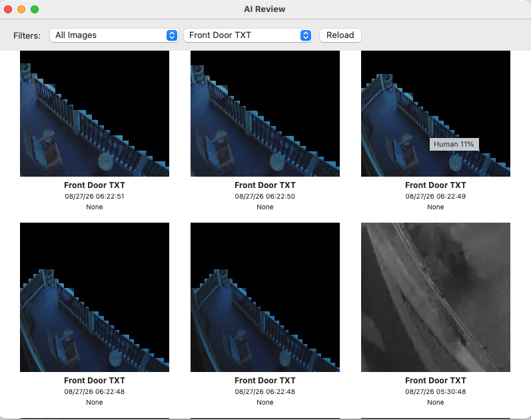
Task: Select the 06:22:51 porch thumbnail
Action: 95,113
